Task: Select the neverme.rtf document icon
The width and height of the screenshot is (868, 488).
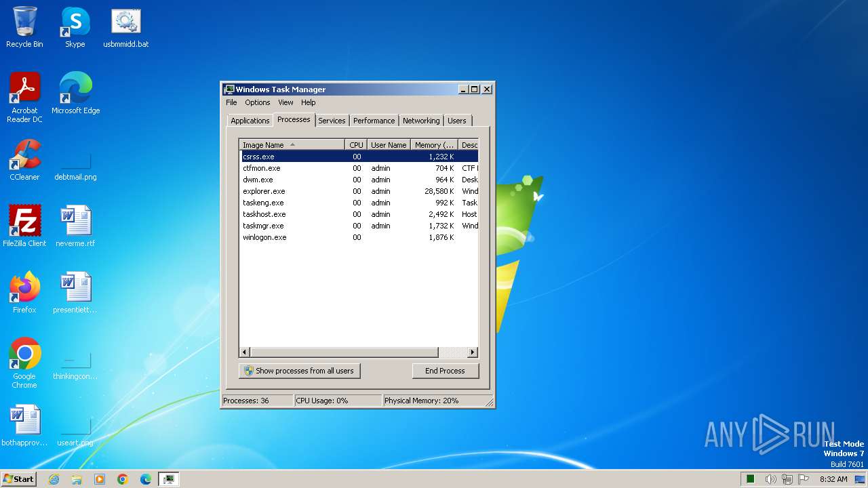Action: [75, 226]
